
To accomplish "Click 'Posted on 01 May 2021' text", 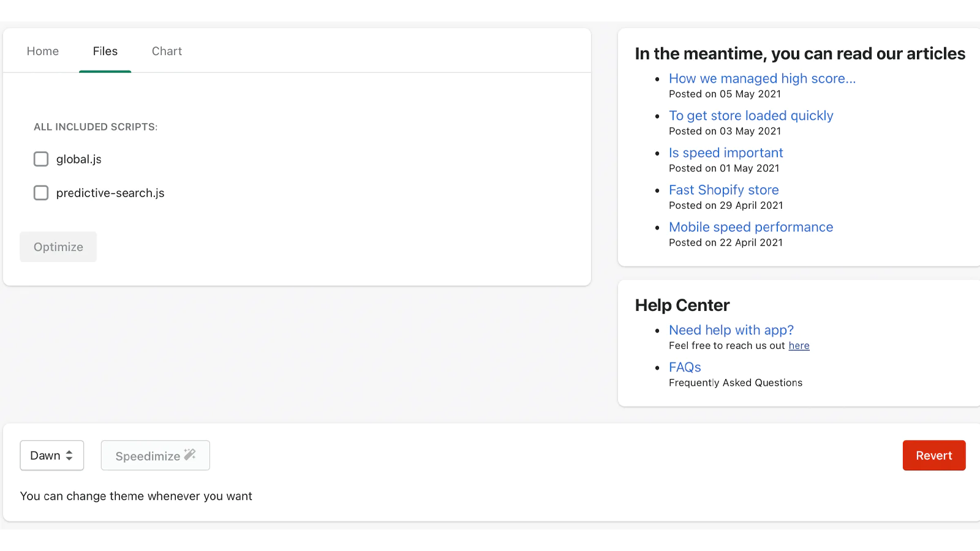I will (x=724, y=168).
